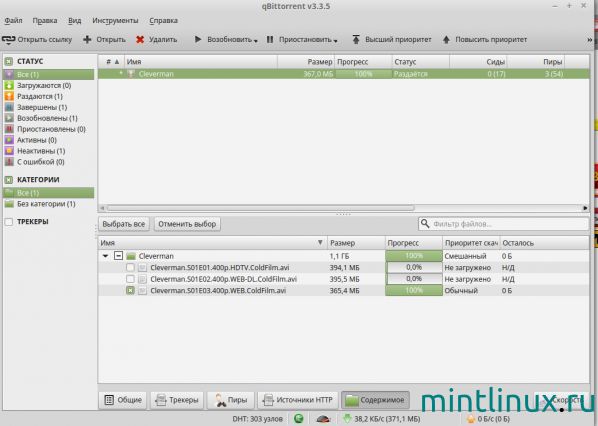This screenshot has height=426, width=598.
Task: Click the Повысить приоритет up-arrow icon
Action: click(x=446, y=39)
